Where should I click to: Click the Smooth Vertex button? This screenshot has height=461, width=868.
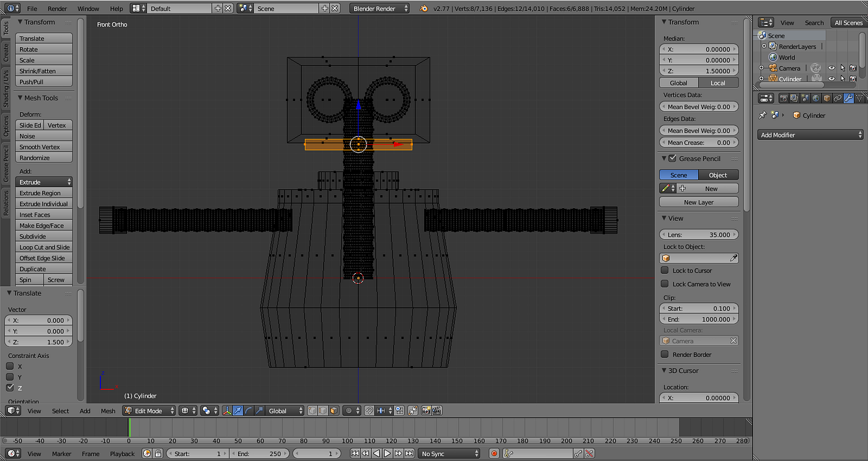point(44,147)
